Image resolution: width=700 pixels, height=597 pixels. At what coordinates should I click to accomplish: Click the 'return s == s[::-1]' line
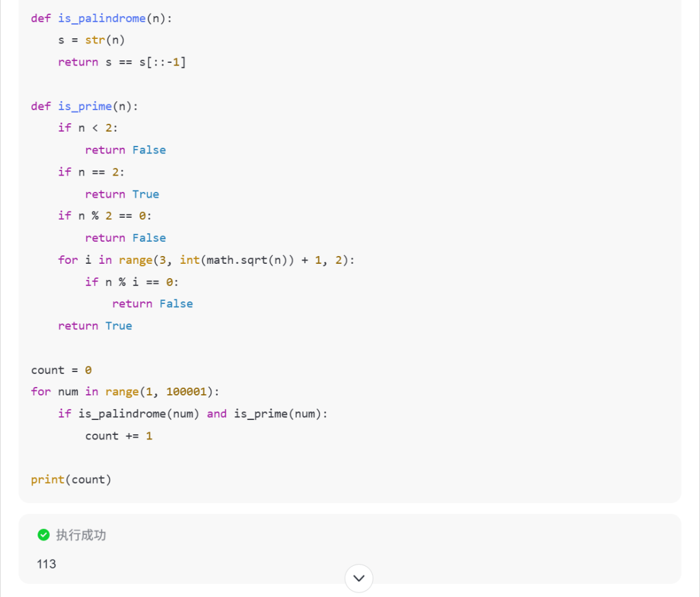click(x=122, y=62)
